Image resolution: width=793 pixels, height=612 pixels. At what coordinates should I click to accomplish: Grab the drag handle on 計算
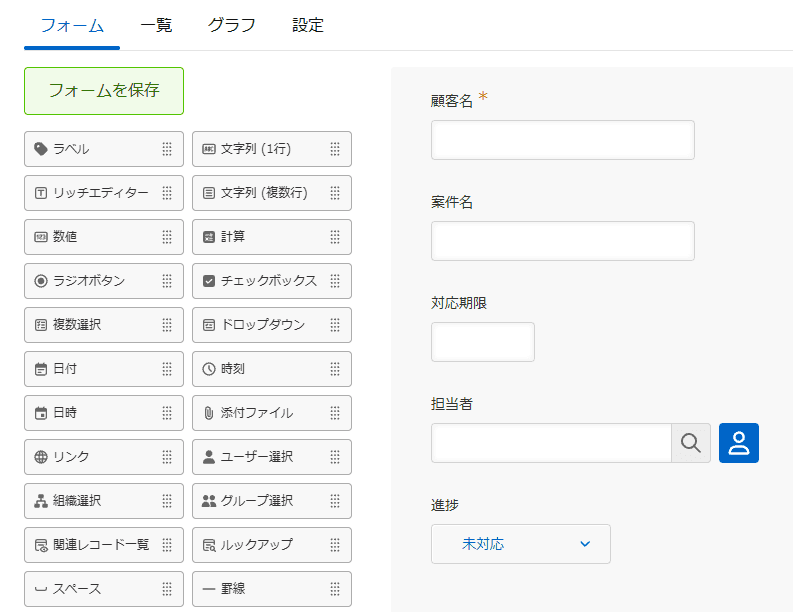pyautogui.click(x=335, y=237)
